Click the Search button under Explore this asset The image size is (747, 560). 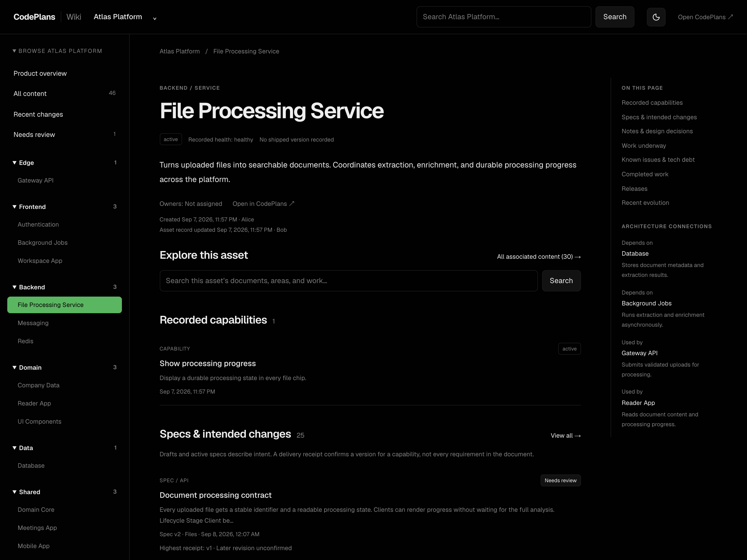pos(561,281)
